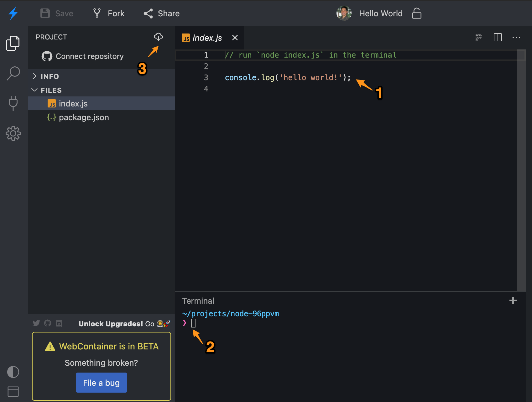
Task: Open the editor's more actions ellipsis menu
Action: [516, 38]
